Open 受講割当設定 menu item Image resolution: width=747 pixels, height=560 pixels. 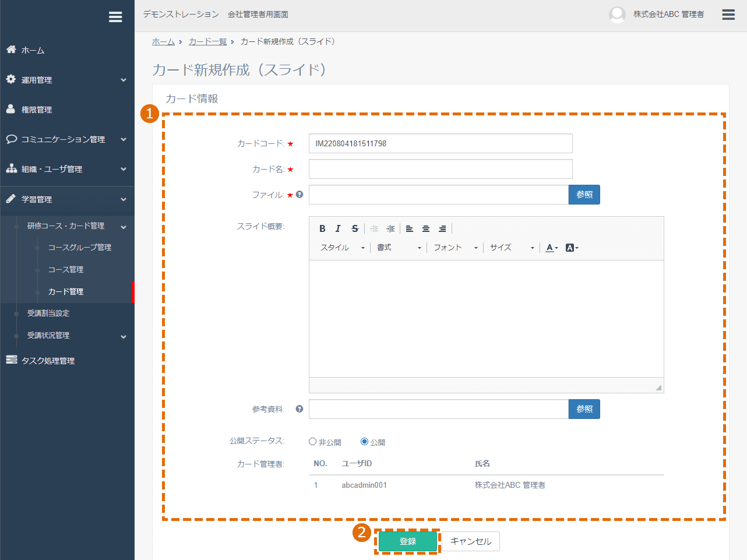[x=48, y=313]
